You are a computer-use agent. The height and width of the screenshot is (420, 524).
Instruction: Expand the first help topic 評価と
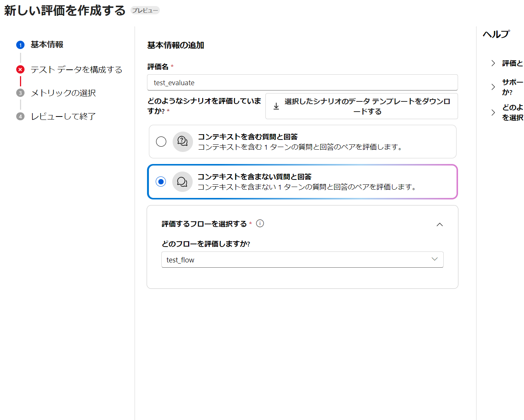[x=493, y=63]
